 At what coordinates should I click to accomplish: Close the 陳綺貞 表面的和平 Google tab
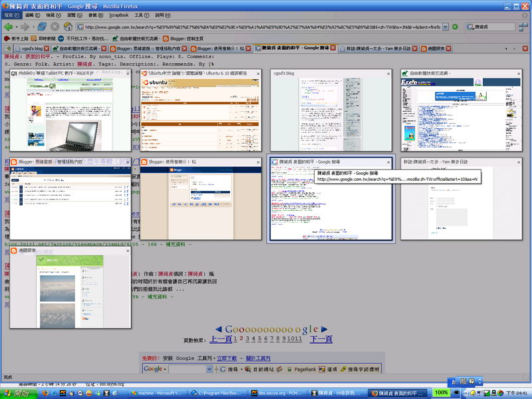[333, 48]
